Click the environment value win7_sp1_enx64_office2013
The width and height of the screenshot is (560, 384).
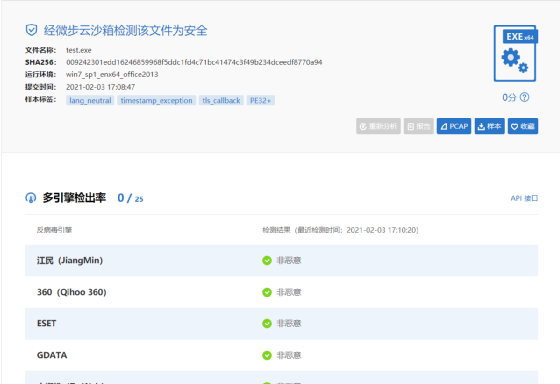point(112,74)
